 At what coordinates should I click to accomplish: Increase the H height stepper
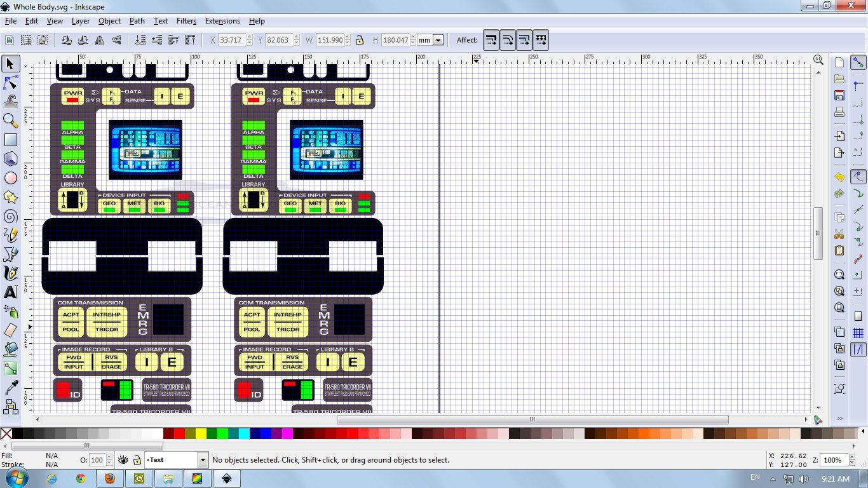point(414,37)
